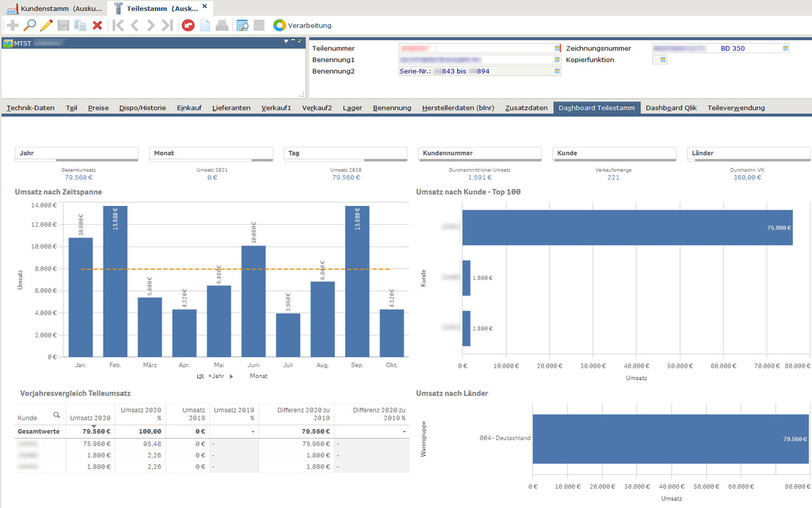The image size is (812, 508).
Task: Expand the MTST panel dropdown arrow
Action: coord(286,42)
